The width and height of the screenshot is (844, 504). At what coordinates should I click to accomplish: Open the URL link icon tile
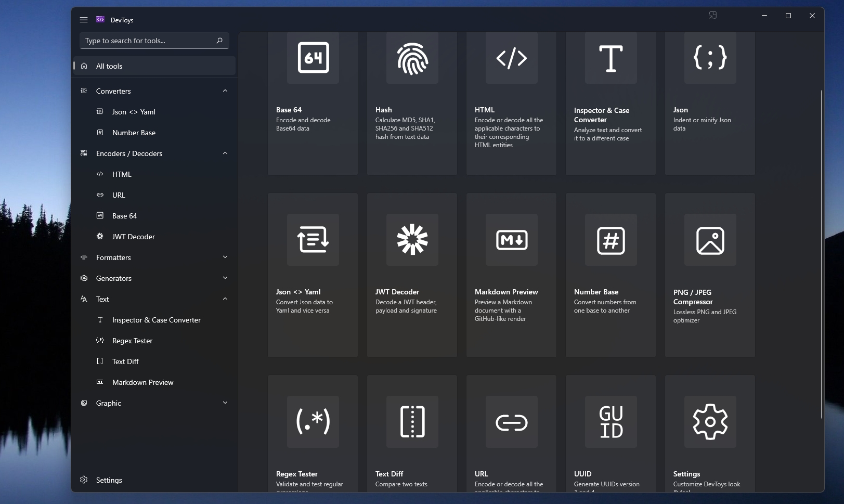click(512, 422)
